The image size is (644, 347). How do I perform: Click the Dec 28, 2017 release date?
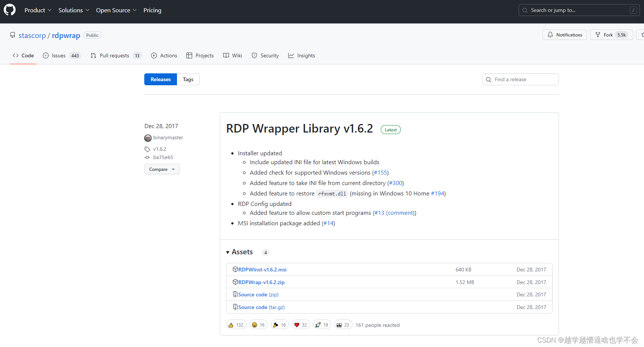[161, 126]
